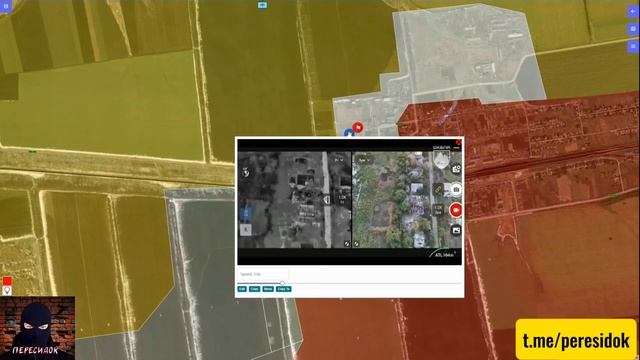This screenshot has height=360, width=640.
Task: Click the shield emblem in the color view
Action: tap(441, 160)
